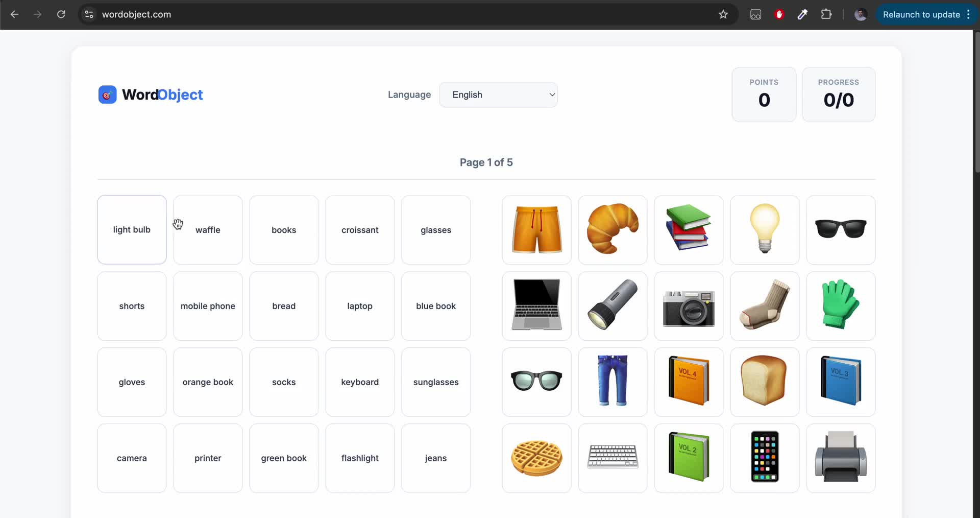
Task: Click the 'Page 1 of 5' label
Action: click(x=486, y=162)
